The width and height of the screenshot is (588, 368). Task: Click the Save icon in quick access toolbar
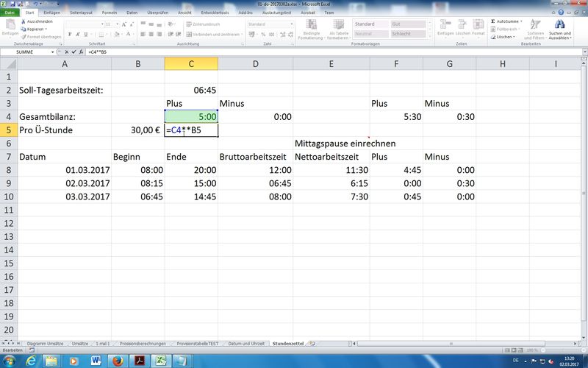click(x=12, y=4)
